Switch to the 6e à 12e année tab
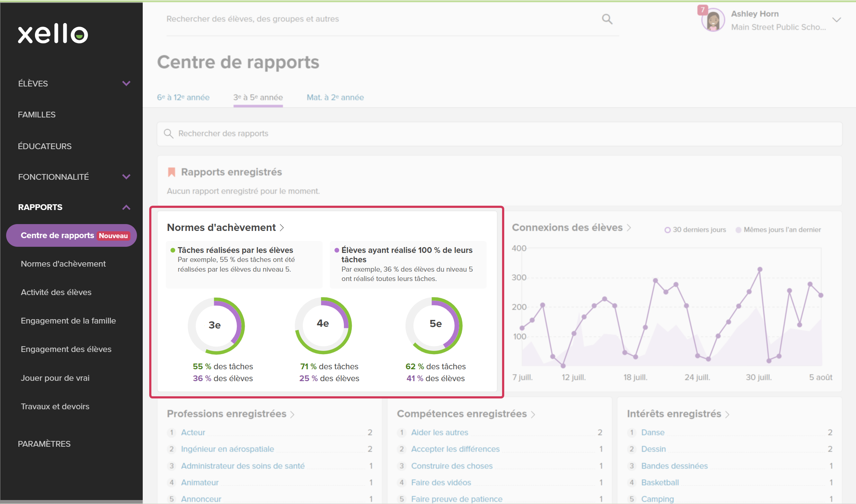This screenshot has height=504, width=856. 183,97
